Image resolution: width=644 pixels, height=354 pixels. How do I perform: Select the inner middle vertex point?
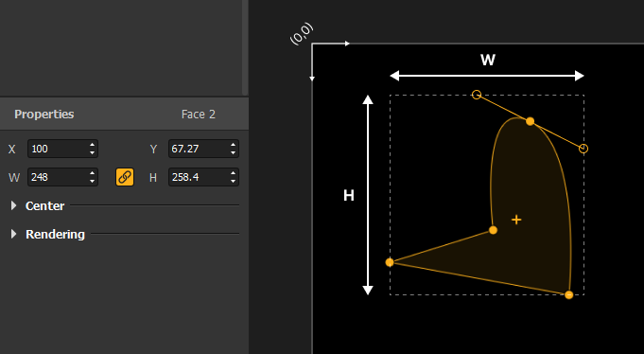pyautogui.click(x=494, y=230)
